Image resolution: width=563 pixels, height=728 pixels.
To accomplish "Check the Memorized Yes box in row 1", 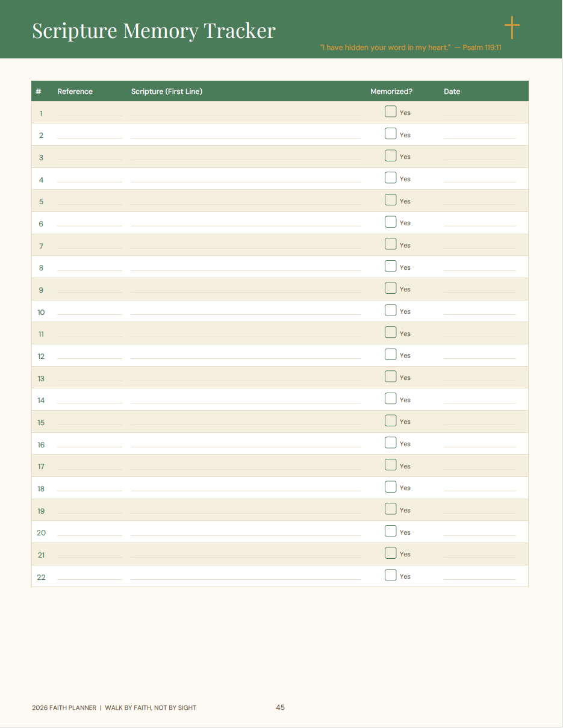I will [x=391, y=111].
